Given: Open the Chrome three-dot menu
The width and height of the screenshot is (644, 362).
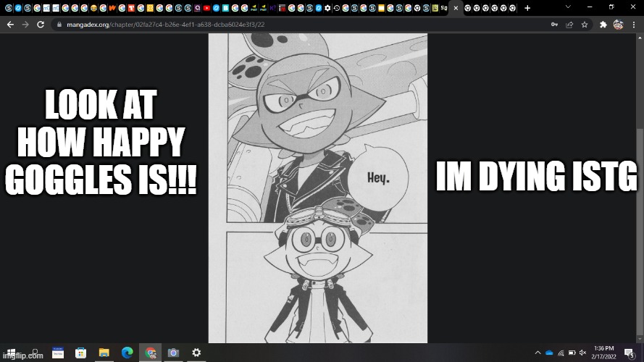Looking at the screenshot, I should pyautogui.click(x=634, y=25).
